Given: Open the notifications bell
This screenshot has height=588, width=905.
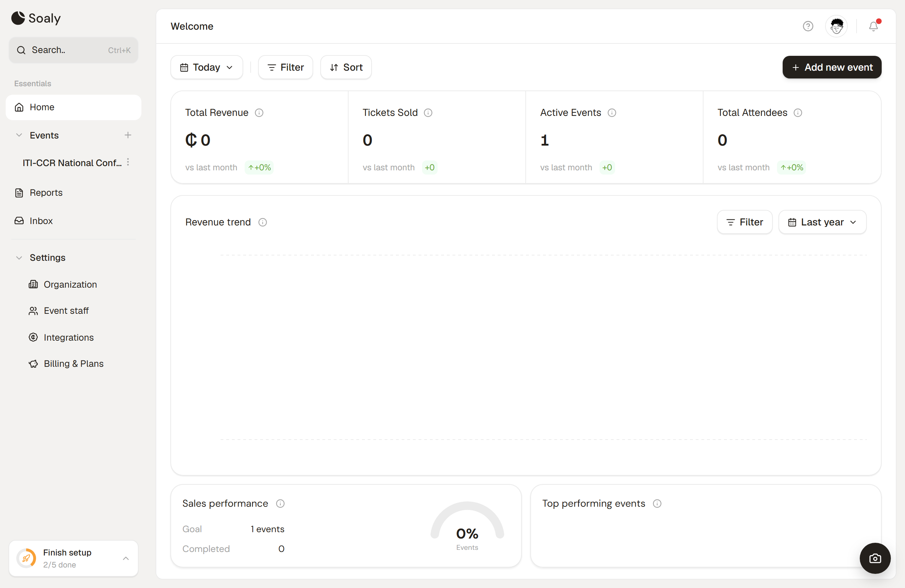Looking at the screenshot, I should pyautogui.click(x=874, y=26).
